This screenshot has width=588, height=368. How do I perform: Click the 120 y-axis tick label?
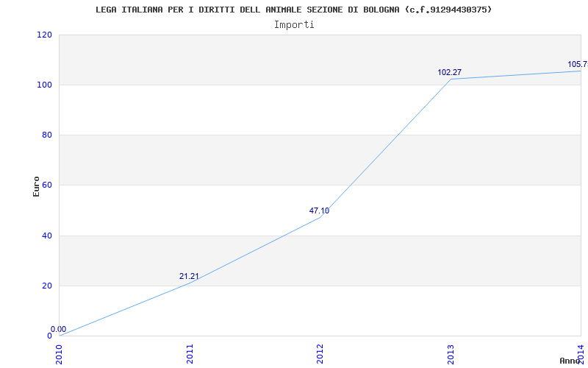click(45, 35)
